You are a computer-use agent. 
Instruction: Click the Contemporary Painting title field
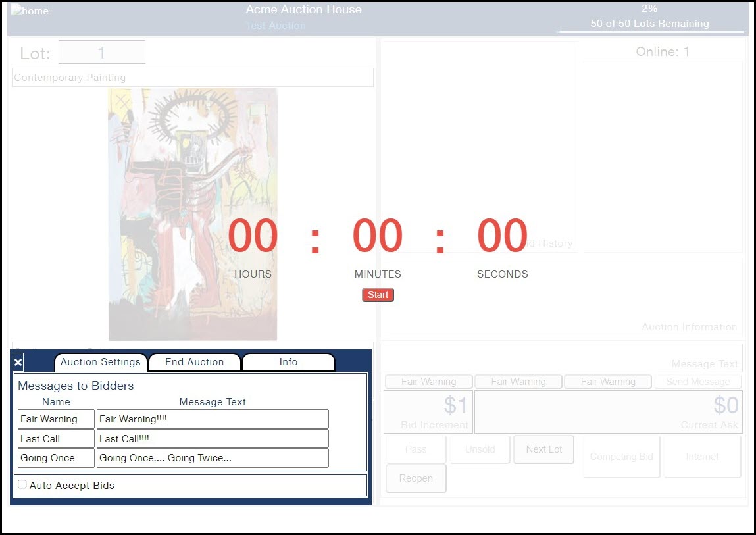point(192,77)
